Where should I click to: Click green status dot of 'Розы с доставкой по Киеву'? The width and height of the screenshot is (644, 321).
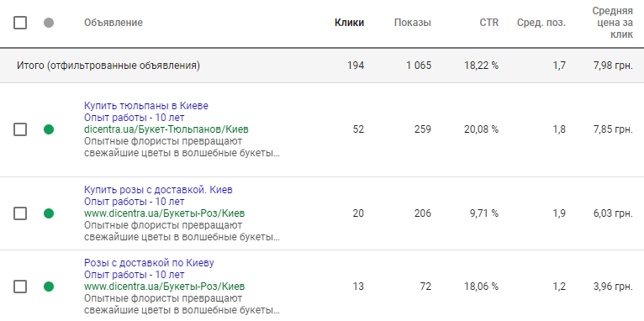pyautogui.click(x=49, y=286)
